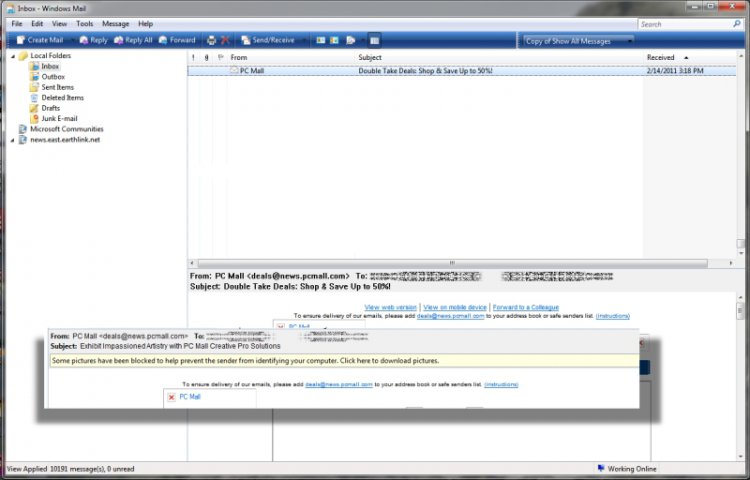The height and width of the screenshot is (480, 750).
Task: Select the Outbox folder
Action: pyautogui.click(x=53, y=76)
